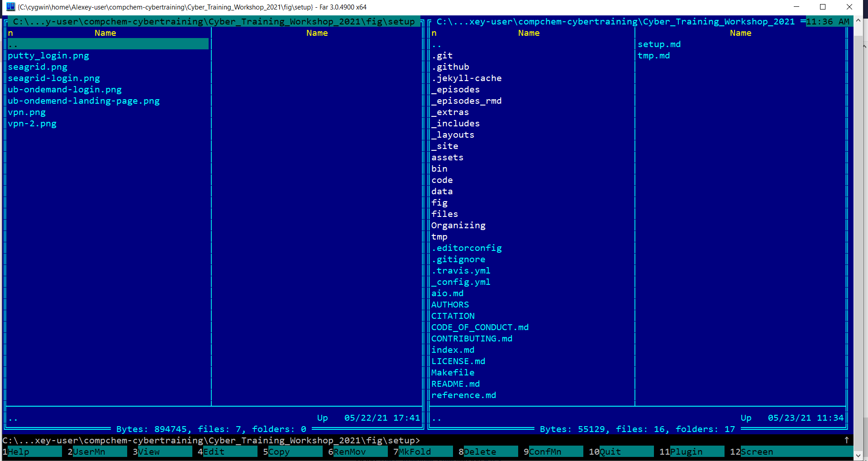868x461 pixels.
Task: Select putty_login.png in left panel
Action: (48, 56)
